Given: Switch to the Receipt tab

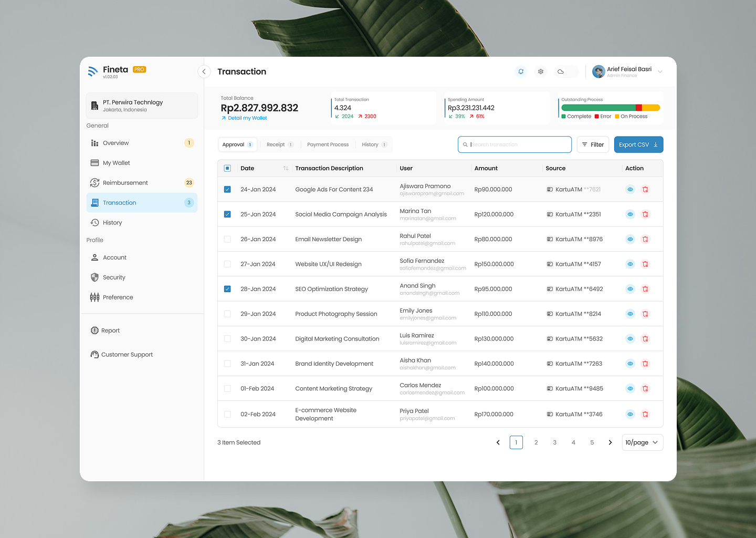Looking at the screenshot, I should [x=280, y=144].
